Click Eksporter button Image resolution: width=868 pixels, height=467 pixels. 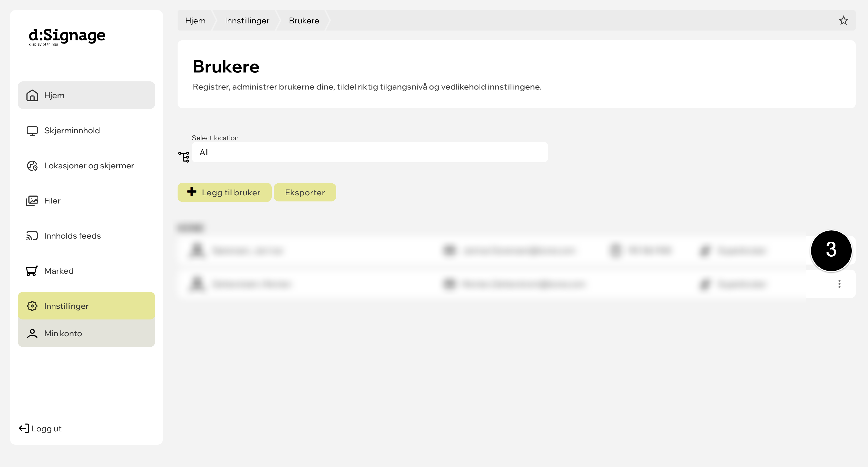click(x=305, y=192)
